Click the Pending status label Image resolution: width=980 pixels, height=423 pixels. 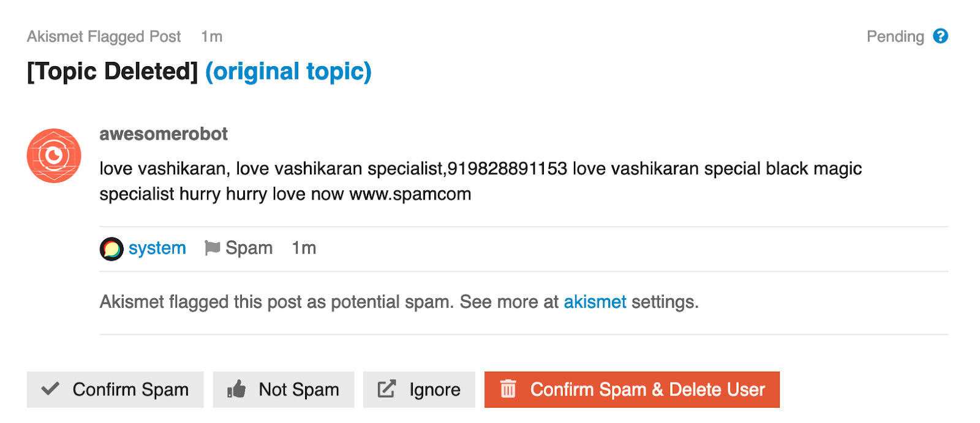click(x=895, y=37)
